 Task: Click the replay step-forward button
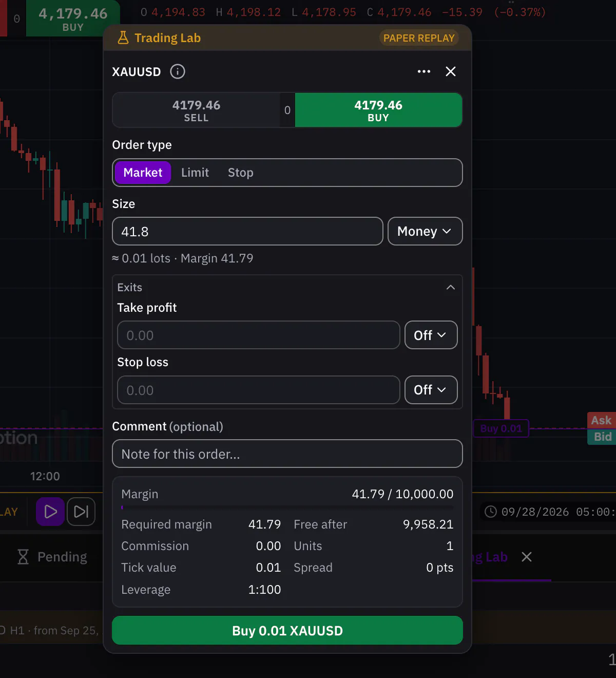pos(81,512)
